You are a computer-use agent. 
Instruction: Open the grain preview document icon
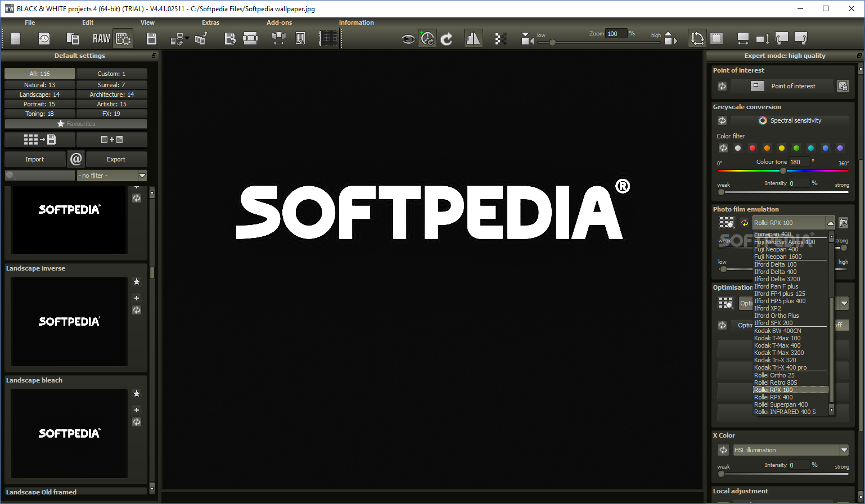tap(300, 38)
